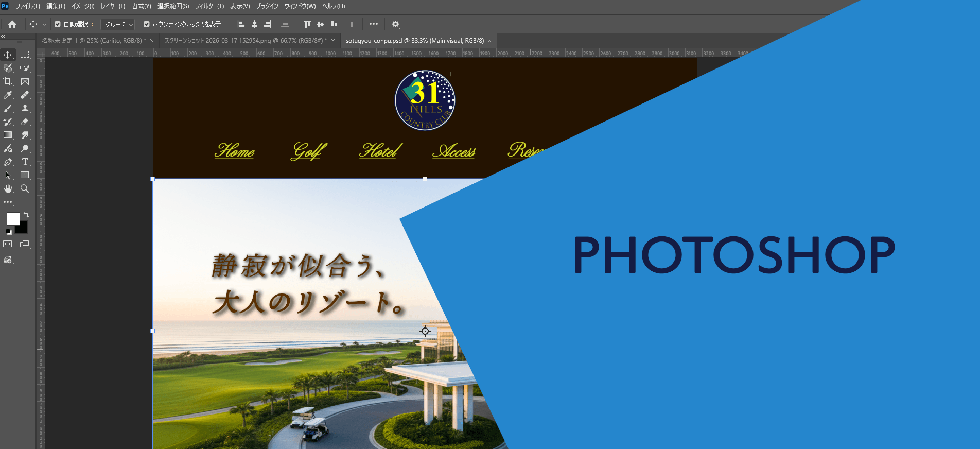Swap foreground and background colors
The height and width of the screenshot is (449, 980).
pos(26,215)
